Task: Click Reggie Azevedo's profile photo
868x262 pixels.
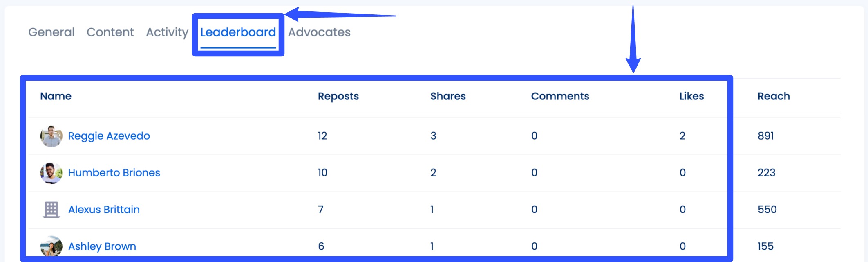Action: (x=51, y=136)
